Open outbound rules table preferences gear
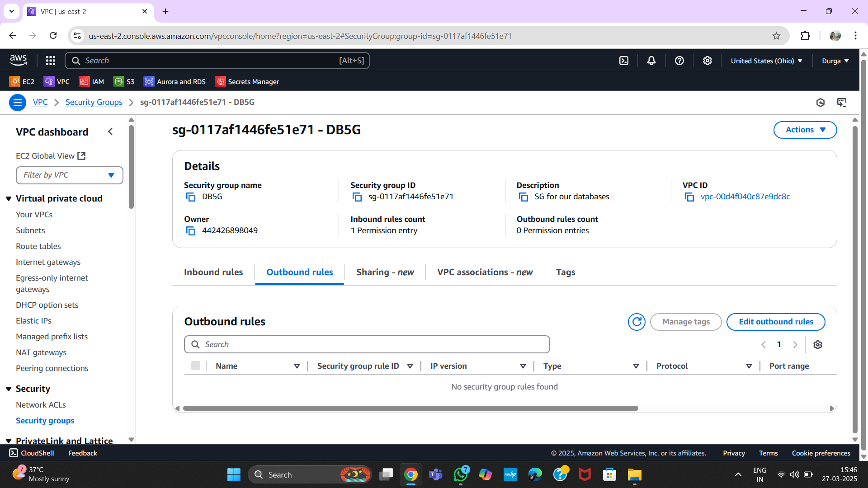This screenshot has width=868, height=488. pyautogui.click(x=818, y=345)
